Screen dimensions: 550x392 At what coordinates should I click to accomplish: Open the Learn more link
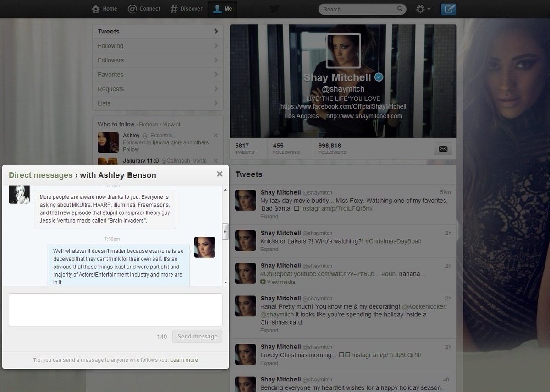pyautogui.click(x=184, y=360)
